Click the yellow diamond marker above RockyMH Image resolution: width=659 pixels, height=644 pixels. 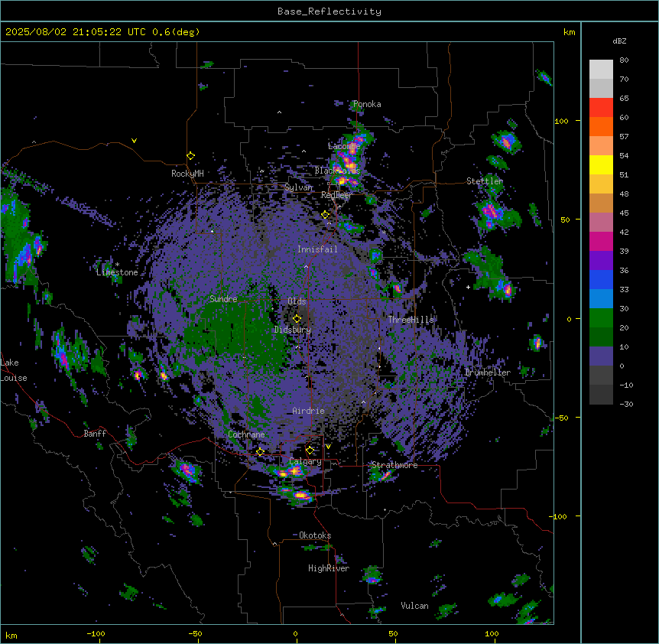(190, 155)
